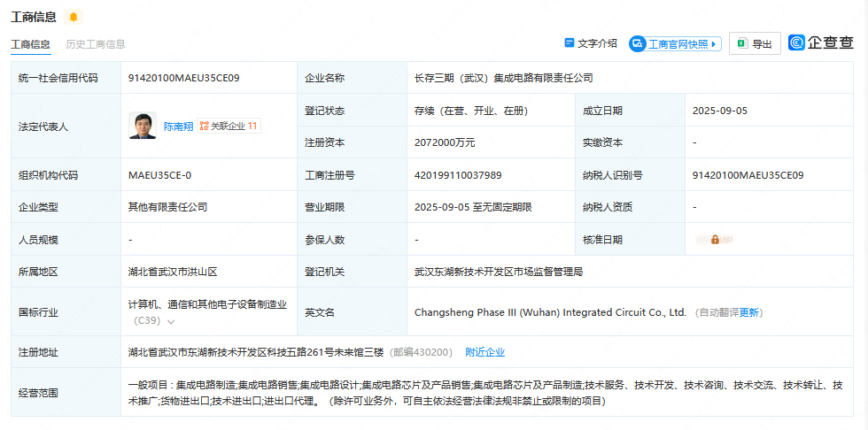Select the credit code 91420100MAEU35CE09

point(183,78)
